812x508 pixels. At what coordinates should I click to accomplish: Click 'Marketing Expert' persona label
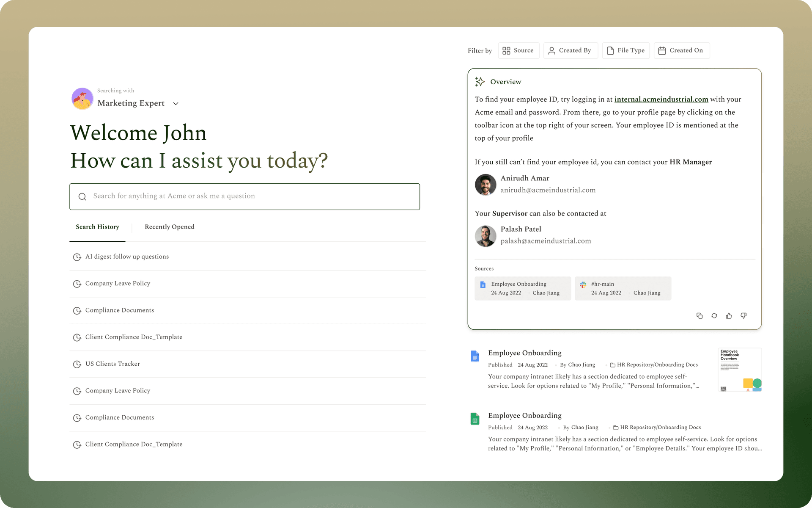(131, 103)
